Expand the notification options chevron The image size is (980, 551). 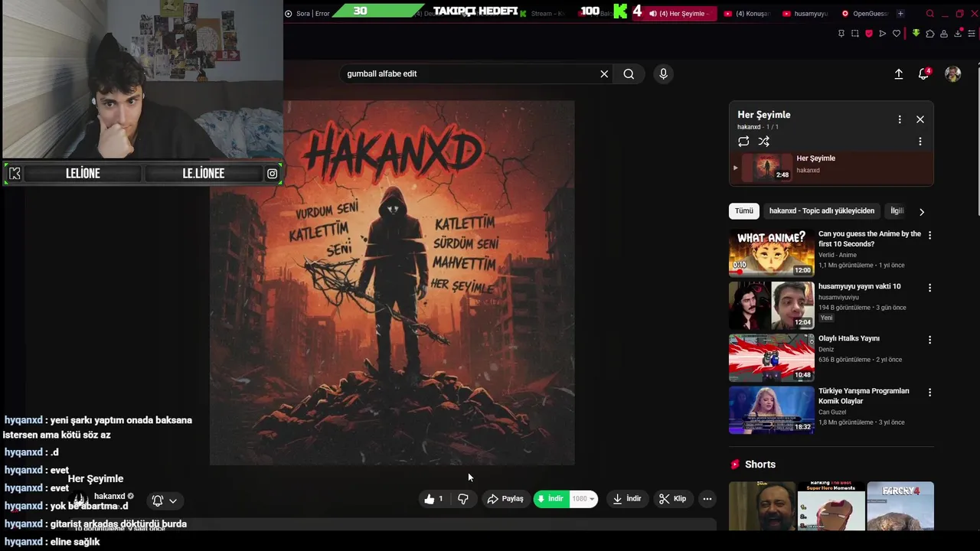[x=173, y=500]
